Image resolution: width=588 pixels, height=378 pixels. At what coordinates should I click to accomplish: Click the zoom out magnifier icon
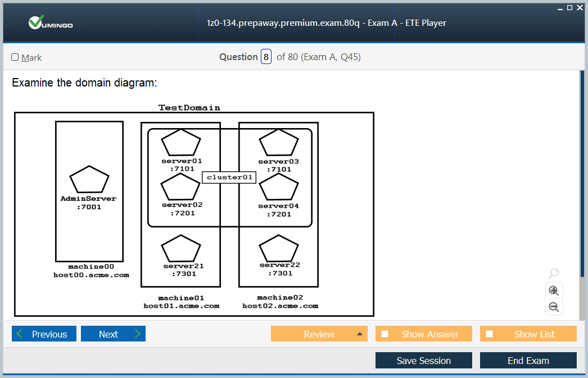[x=554, y=307]
